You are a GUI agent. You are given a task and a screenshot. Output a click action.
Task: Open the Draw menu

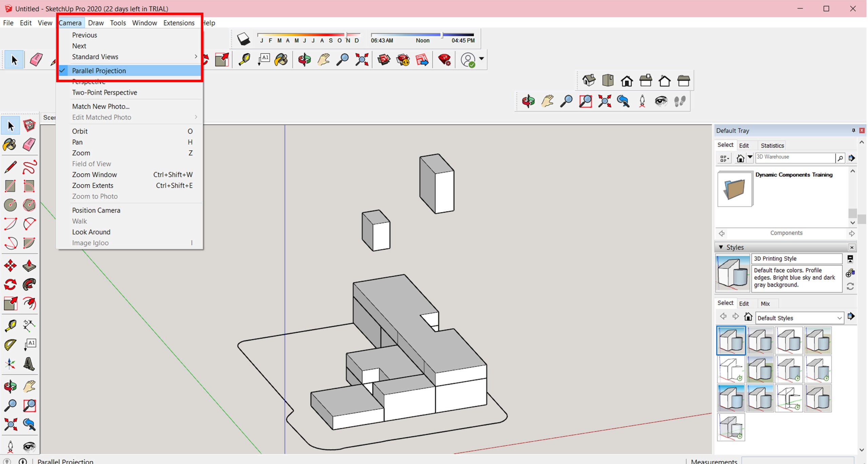pos(96,23)
